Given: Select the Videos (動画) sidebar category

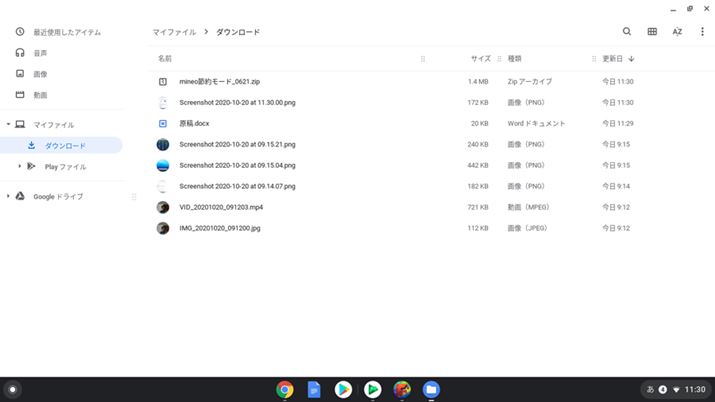Looking at the screenshot, I should (x=40, y=95).
